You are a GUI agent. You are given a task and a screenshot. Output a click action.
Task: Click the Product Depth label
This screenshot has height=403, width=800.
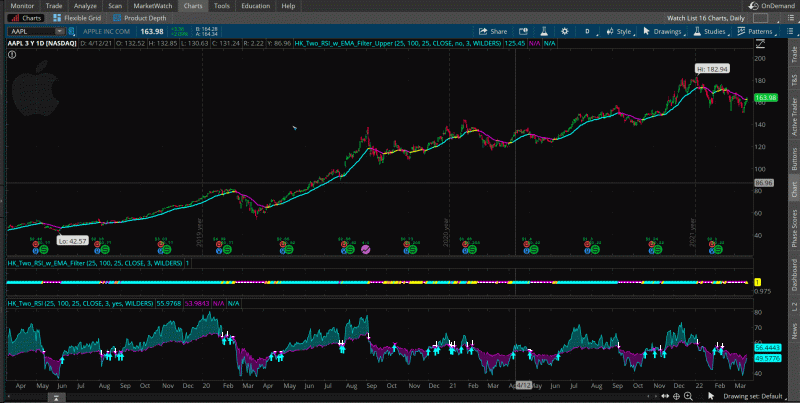(145, 18)
